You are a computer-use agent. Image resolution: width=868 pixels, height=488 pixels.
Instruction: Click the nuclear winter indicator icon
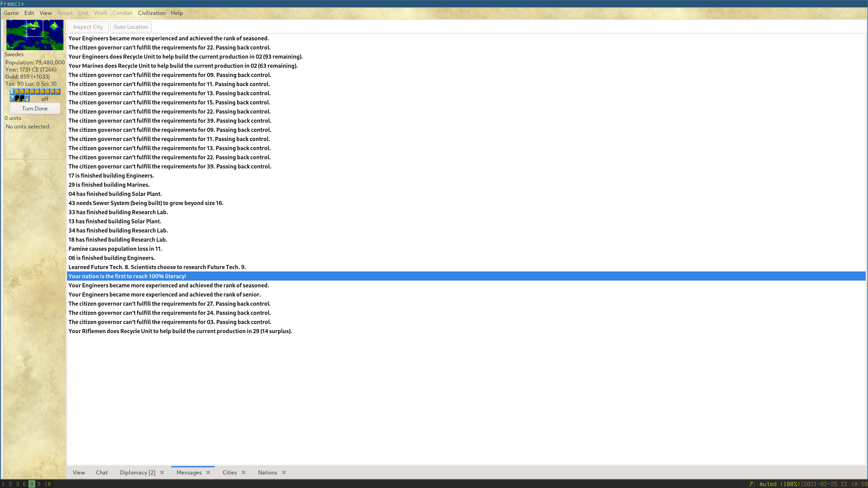pos(22,99)
